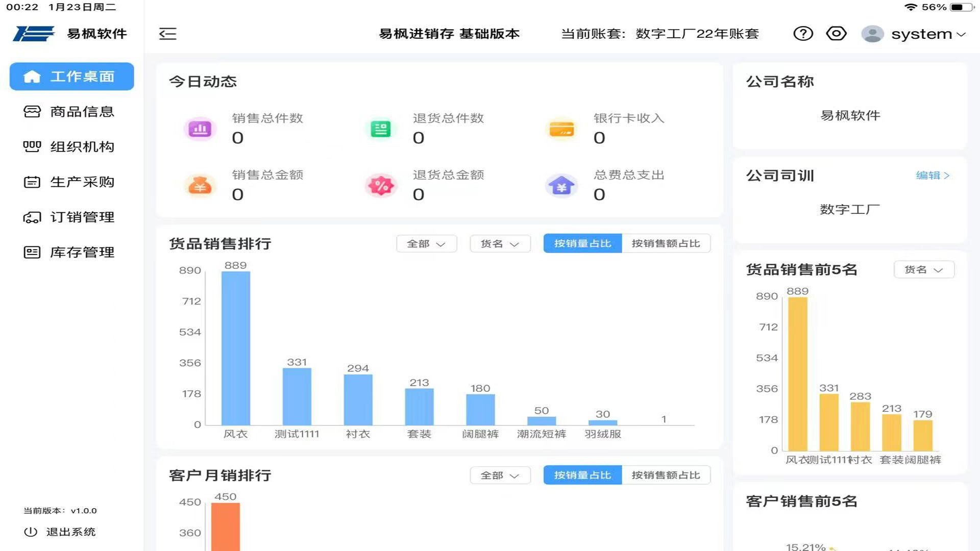This screenshot has height=551, width=980.
Task: Switch customer monthly ranking to 按销售额占比
Action: pyautogui.click(x=666, y=475)
